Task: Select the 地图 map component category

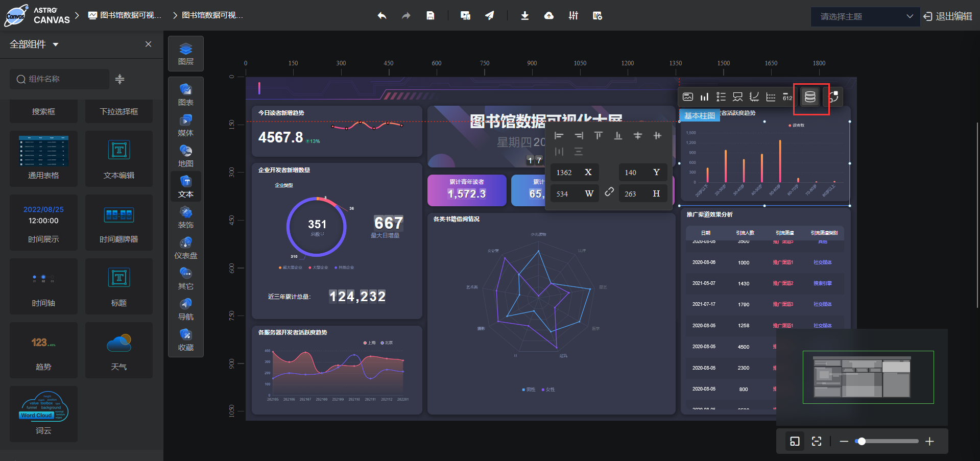Action: tap(186, 156)
